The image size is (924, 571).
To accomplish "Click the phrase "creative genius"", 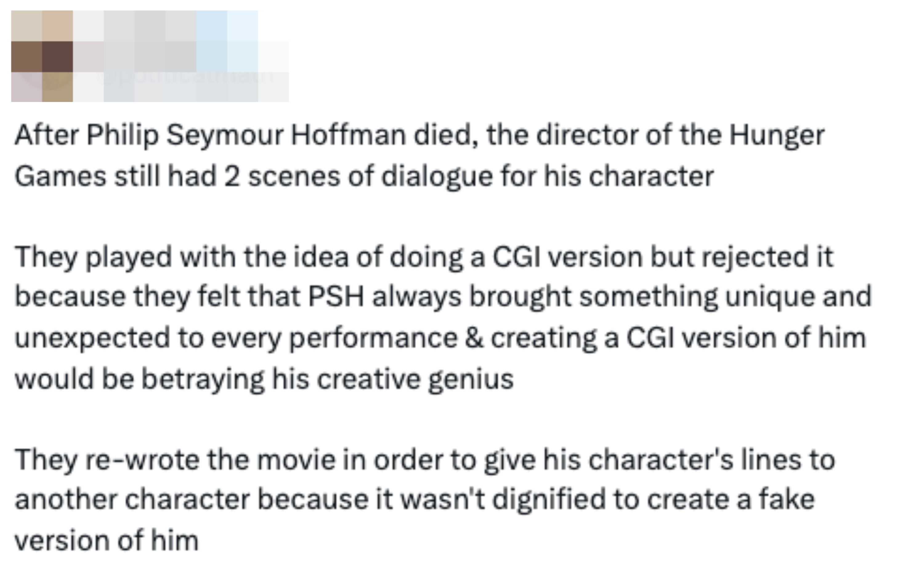I will click(x=415, y=379).
